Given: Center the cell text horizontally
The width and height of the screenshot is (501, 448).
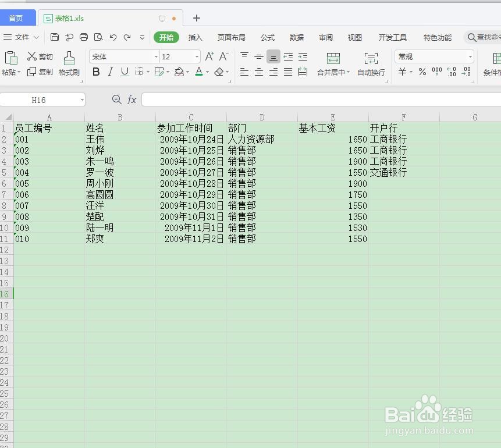Looking at the screenshot, I should point(259,72).
